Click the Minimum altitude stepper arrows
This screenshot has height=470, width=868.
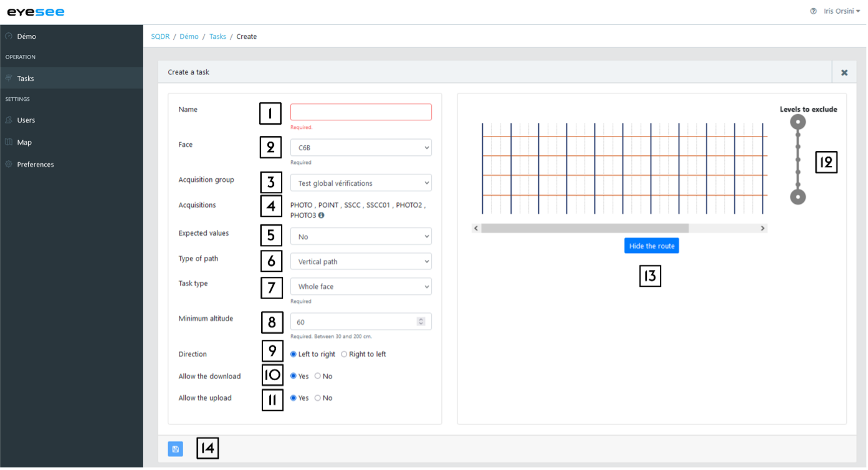(x=421, y=322)
